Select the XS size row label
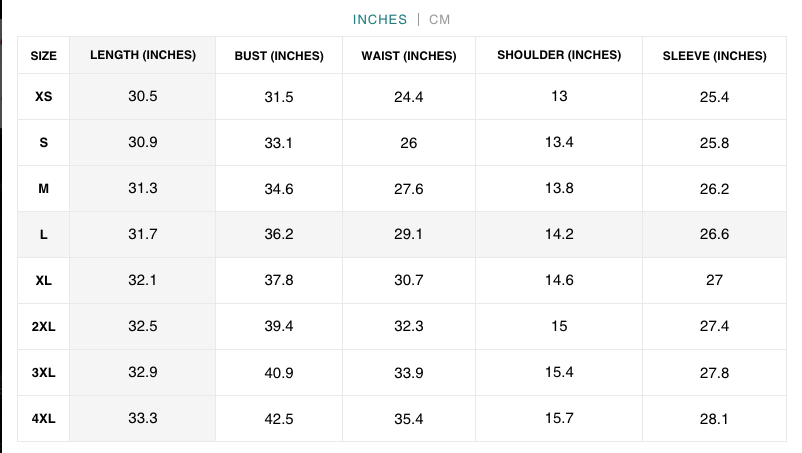The width and height of the screenshot is (802, 453). (x=44, y=97)
